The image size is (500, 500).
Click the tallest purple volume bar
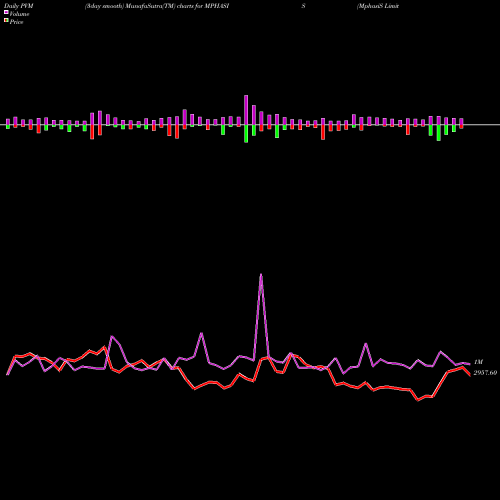click(x=246, y=110)
